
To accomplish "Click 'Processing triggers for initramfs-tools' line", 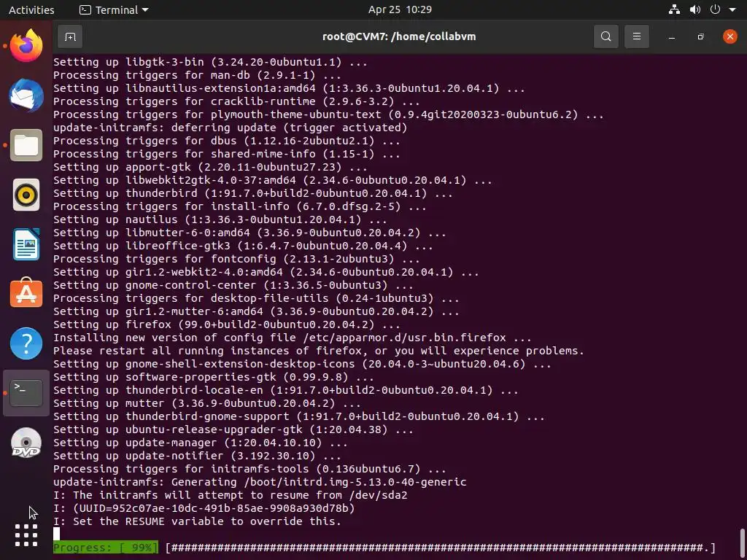I will click(x=249, y=469).
